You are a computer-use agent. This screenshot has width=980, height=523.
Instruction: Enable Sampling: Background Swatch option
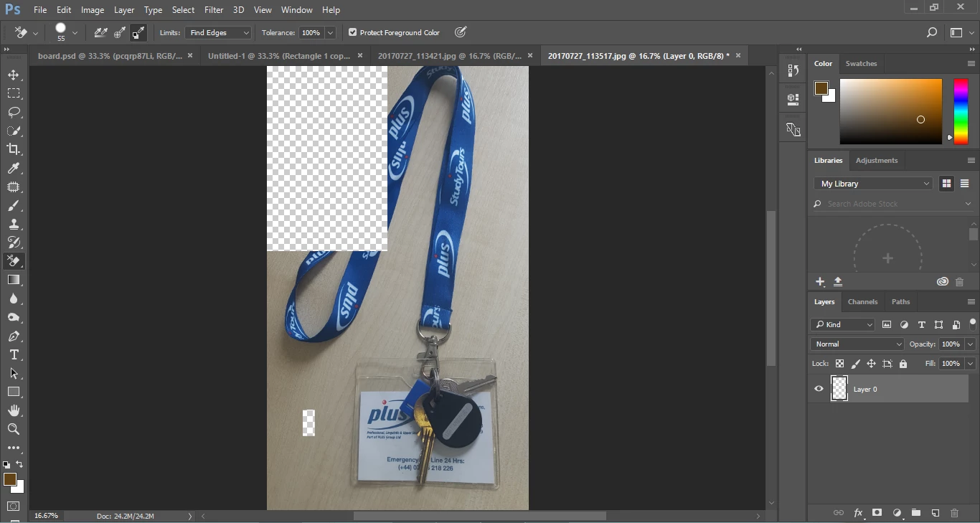138,32
